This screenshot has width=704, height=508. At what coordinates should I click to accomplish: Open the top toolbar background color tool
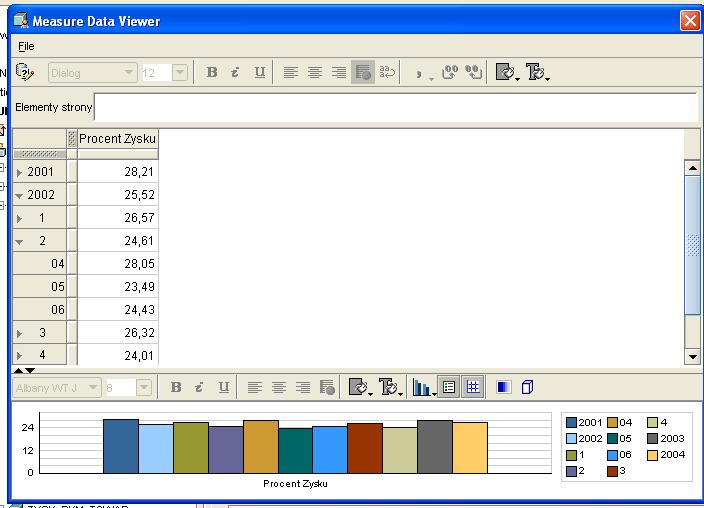pyautogui.click(x=507, y=72)
